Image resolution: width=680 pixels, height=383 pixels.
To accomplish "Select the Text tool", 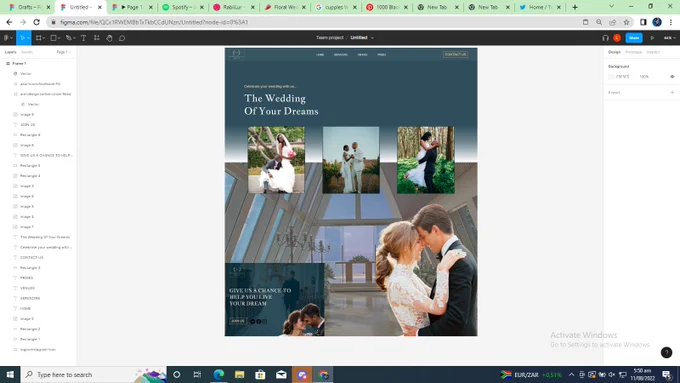I will 83,38.
